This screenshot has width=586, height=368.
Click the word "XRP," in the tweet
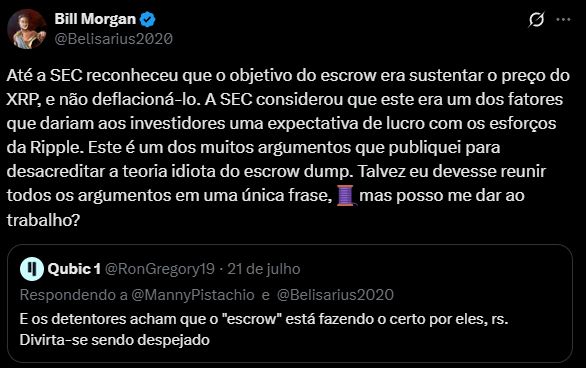click(x=24, y=99)
